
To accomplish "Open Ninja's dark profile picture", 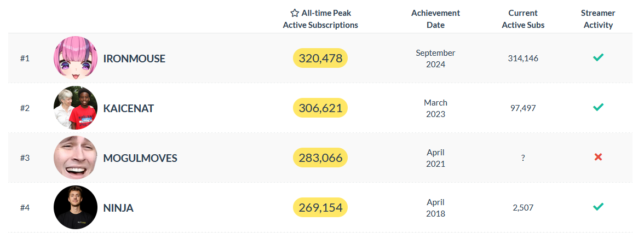I will (76, 207).
